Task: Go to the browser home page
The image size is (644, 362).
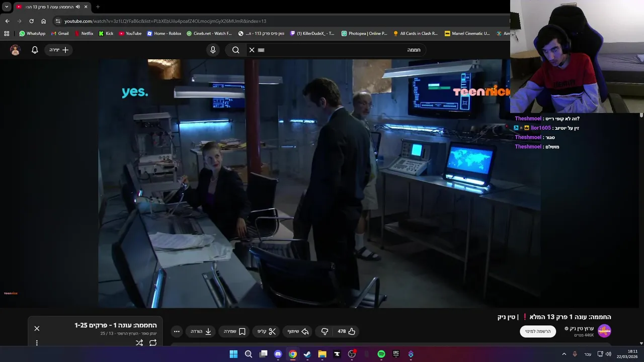Action: (x=43, y=21)
